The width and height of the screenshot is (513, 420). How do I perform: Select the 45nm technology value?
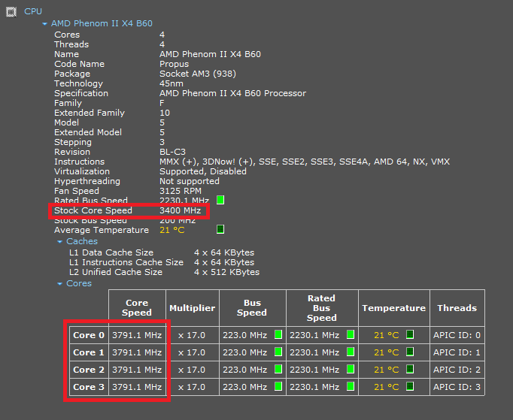click(x=172, y=83)
